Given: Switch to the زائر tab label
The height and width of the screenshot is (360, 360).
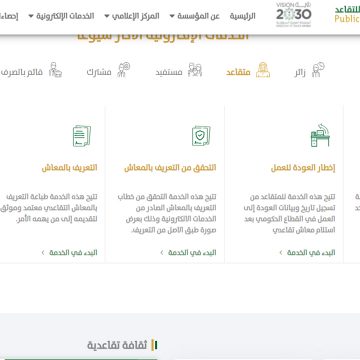Looking at the screenshot, I should pos(300,72).
